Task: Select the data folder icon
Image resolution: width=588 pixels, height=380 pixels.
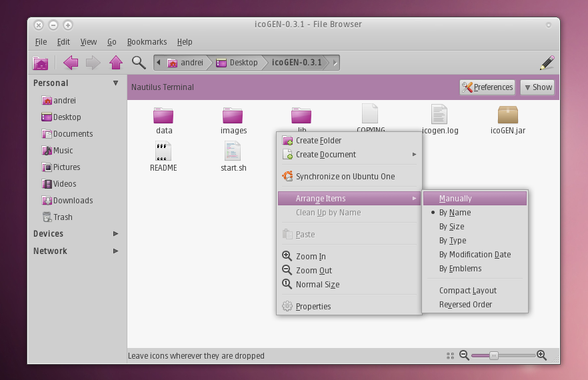Action: (163, 115)
